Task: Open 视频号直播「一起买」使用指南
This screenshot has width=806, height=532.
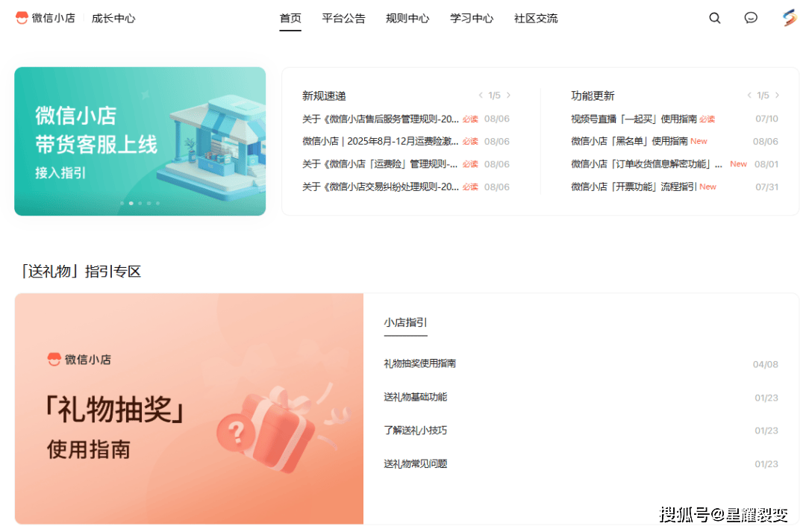Action: [634, 119]
